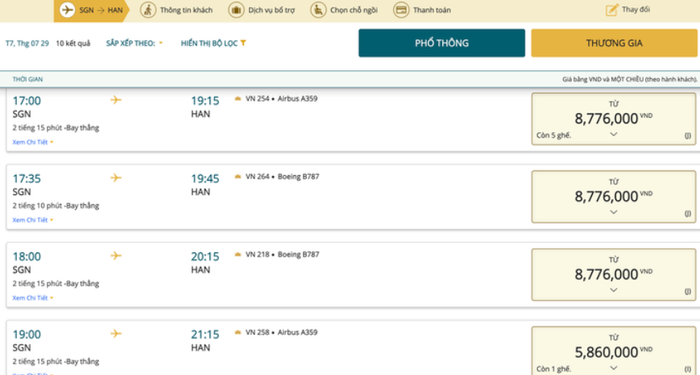Select the 5,860,000 VND fare for VN 258
The height and width of the screenshot is (375, 700).
pyautogui.click(x=613, y=351)
